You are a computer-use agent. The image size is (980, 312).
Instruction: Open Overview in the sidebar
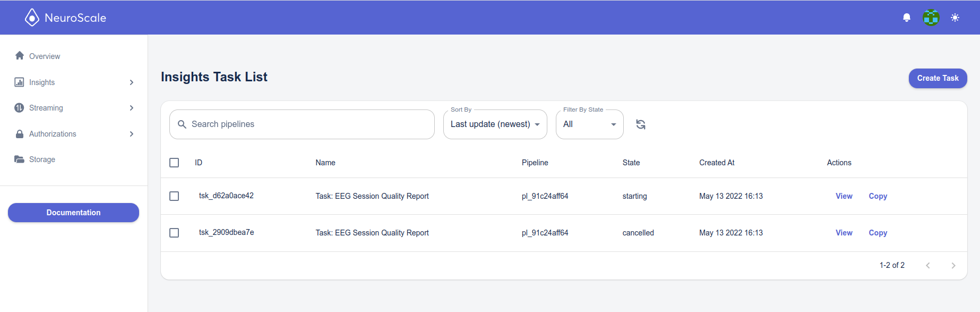pyautogui.click(x=45, y=56)
